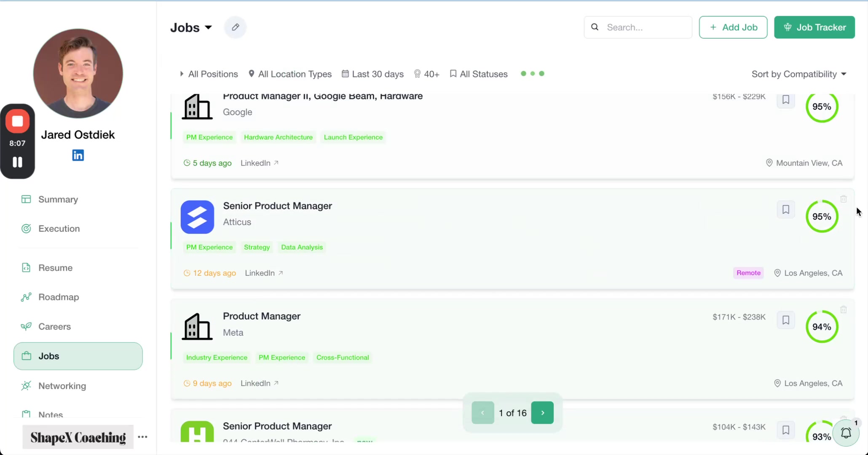Click the 95% compatibility ring on Google job

(x=822, y=107)
